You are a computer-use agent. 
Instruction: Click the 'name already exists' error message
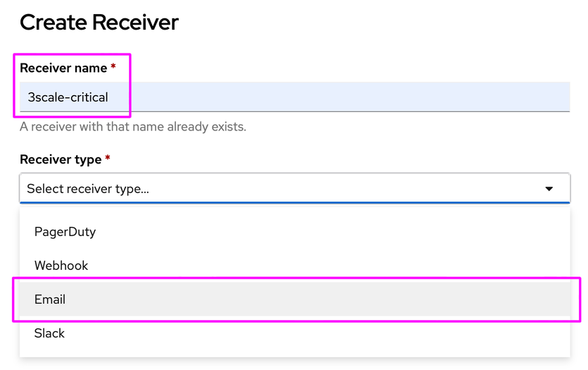point(133,128)
